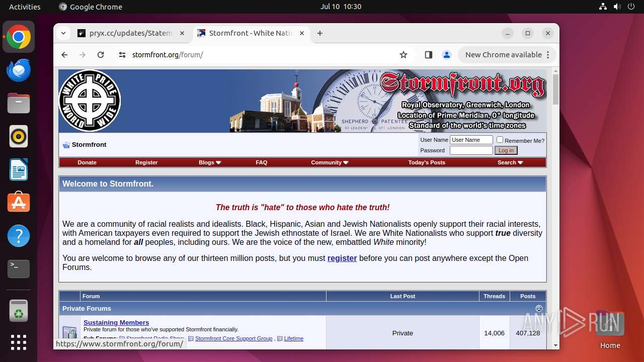The width and height of the screenshot is (644, 362).
Task: Open the Stormfront Core Support Group sub-forum
Action: point(233,338)
